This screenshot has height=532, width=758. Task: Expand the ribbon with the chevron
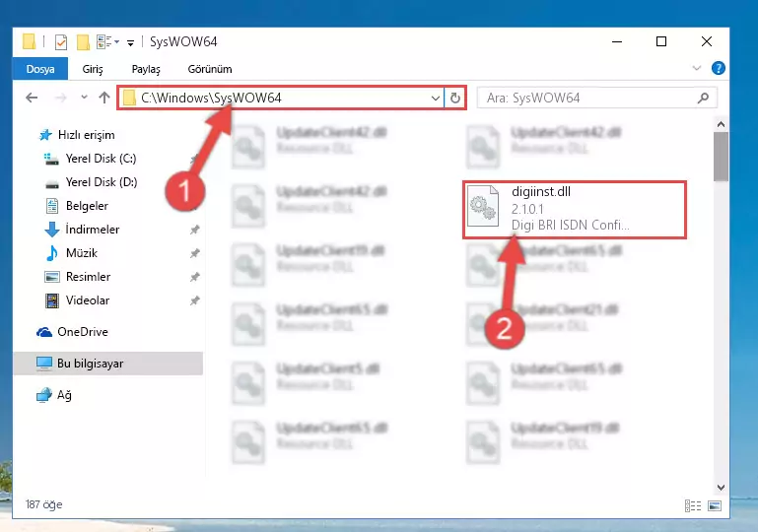(x=696, y=68)
